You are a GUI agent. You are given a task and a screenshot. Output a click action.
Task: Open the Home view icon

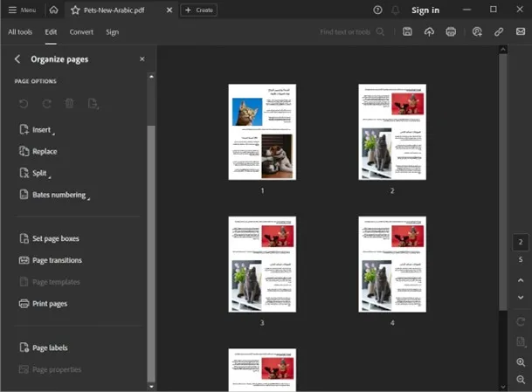pos(54,10)
